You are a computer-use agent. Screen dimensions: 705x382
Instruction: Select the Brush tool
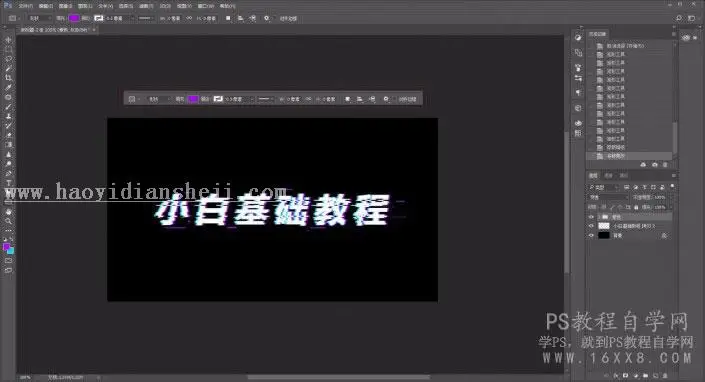click(9, 107)
